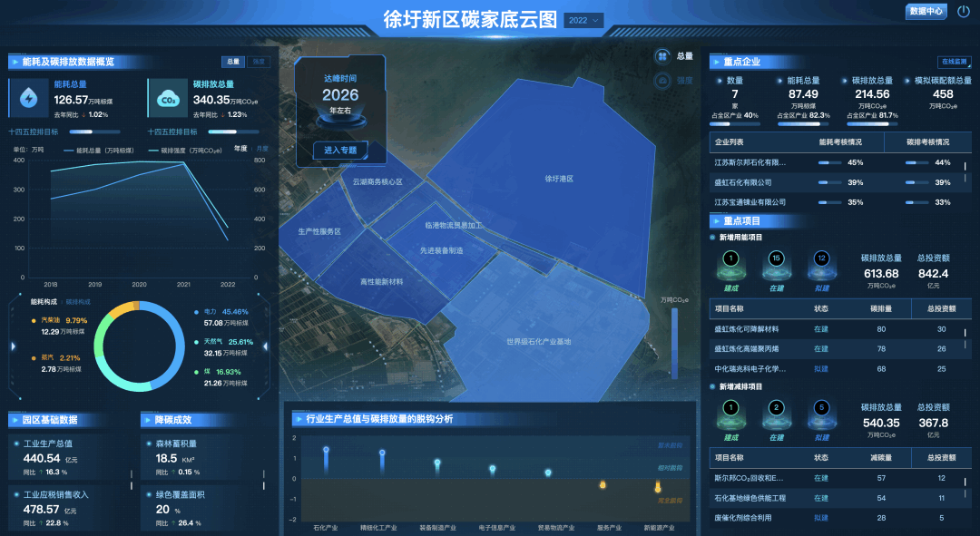The width and height of the screenshot is (980, 536).
Task: Toggle chart to 月度 view
Action: point(261,148)
